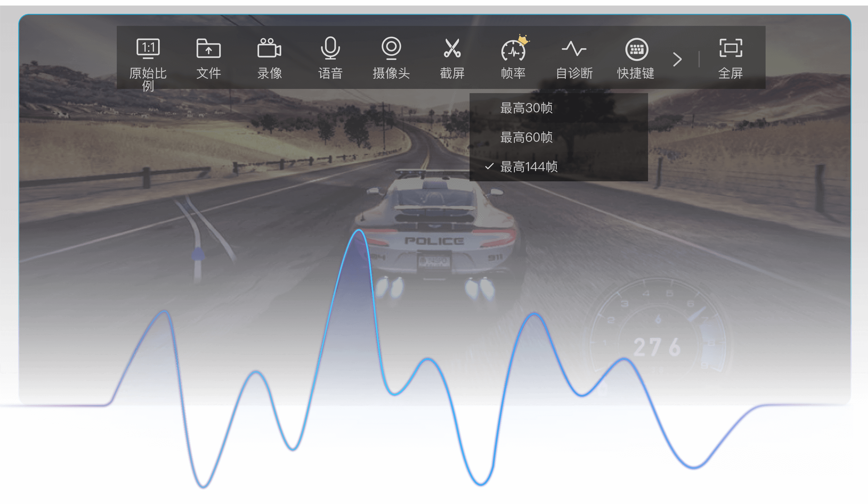Choose 最高30帧 frame rate option

[559, 108]
